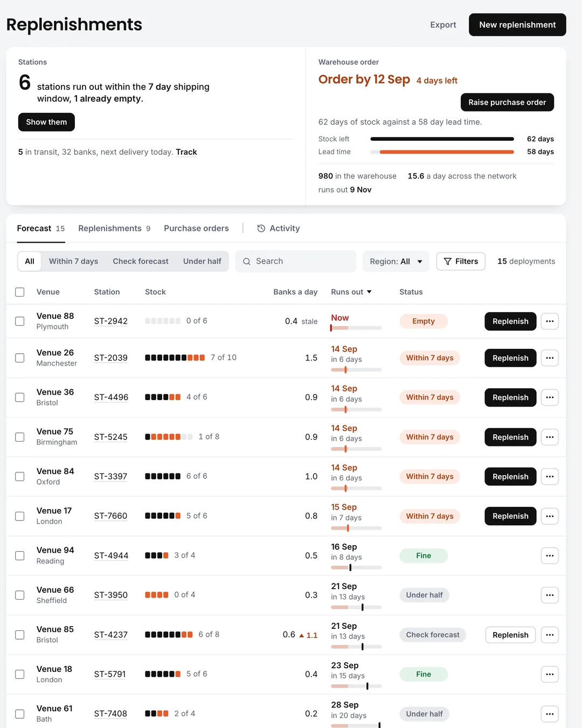582x728 pixels.
Task: Open more options for Venue 26 row
Action: pyautogui.click(x=550, y=358)
